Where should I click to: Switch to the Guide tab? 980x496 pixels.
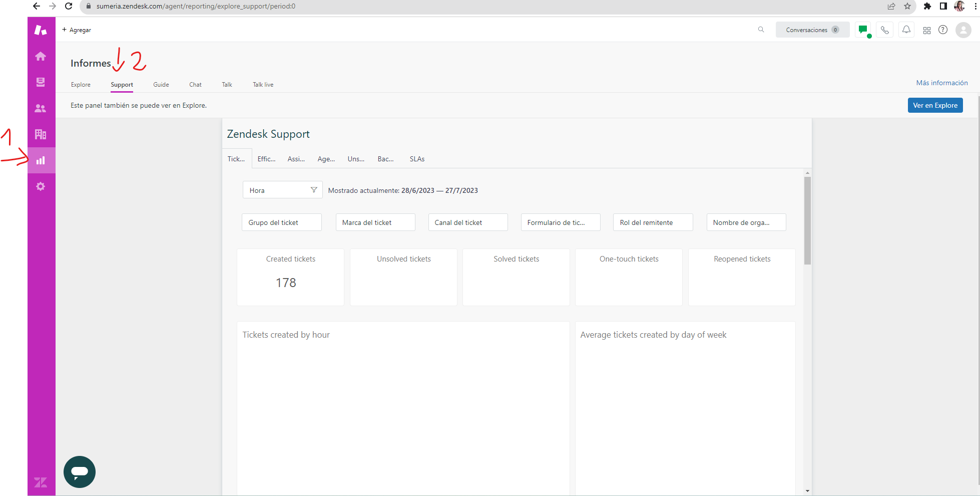click(161, 85)
